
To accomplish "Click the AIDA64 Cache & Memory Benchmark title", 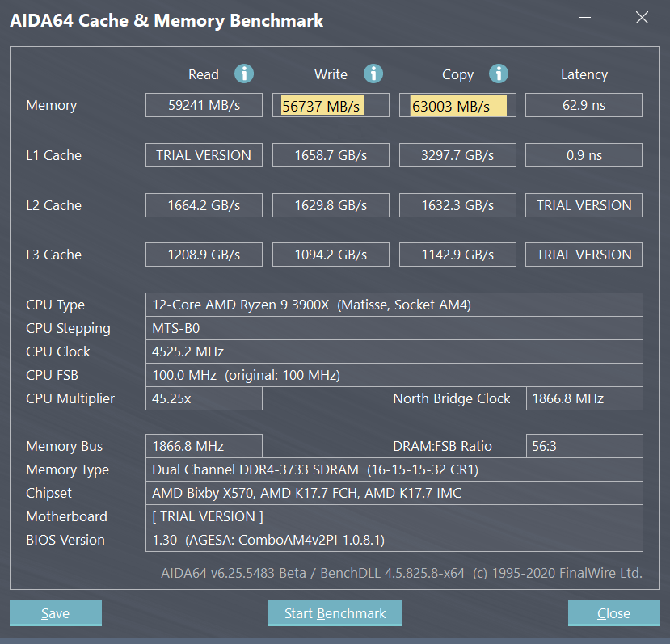I will coord(166,20).
